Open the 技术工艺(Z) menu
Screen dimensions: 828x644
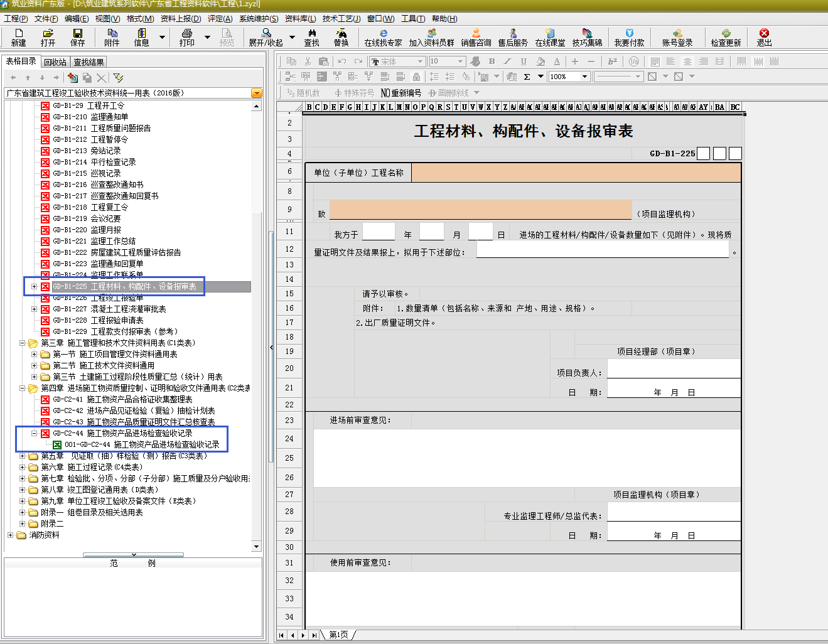coord(341,19)
